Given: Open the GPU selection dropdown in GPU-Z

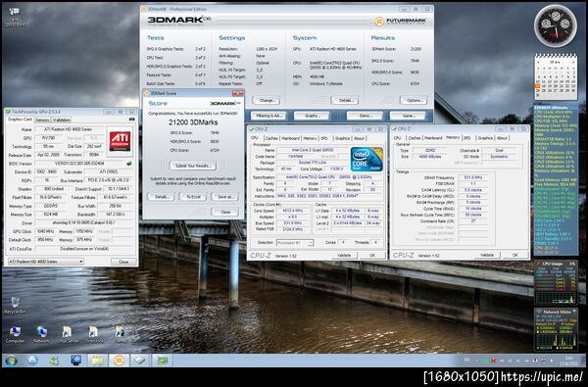Looking at the screenshot, I should (x=46, y=262).
